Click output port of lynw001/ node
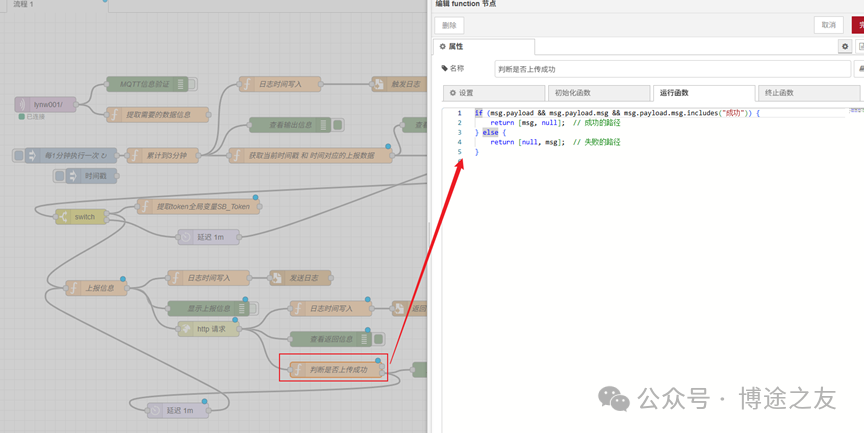The image size is (864, 433). (x=77, y=104)
